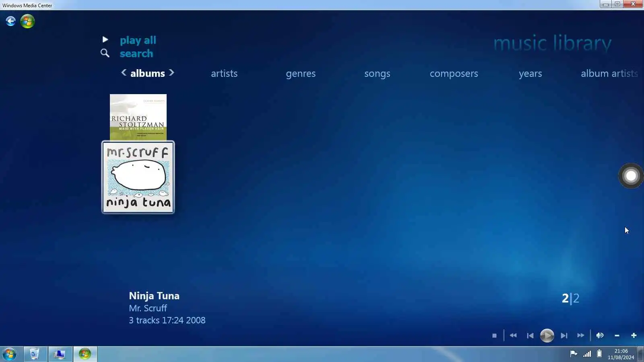Click the 3 tracks 17:24 2008 text
Viewport: 644px width, 362px height.
coord(167,320)
